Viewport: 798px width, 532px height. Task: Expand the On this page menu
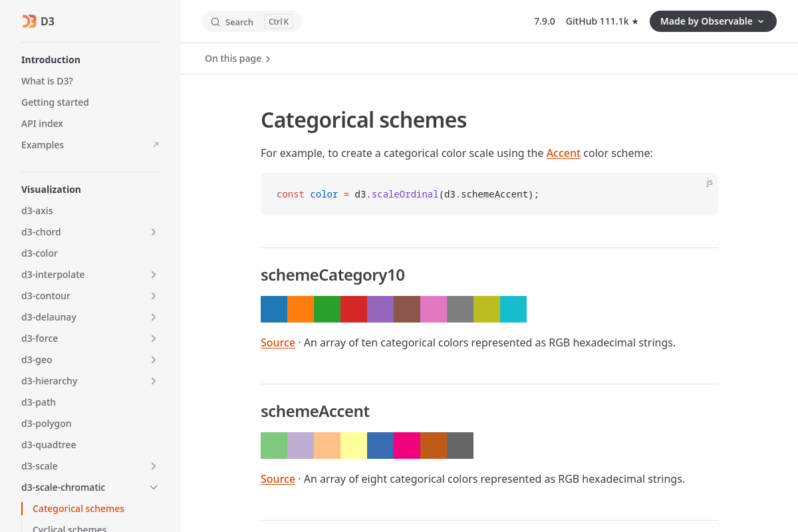coord(237,59)
